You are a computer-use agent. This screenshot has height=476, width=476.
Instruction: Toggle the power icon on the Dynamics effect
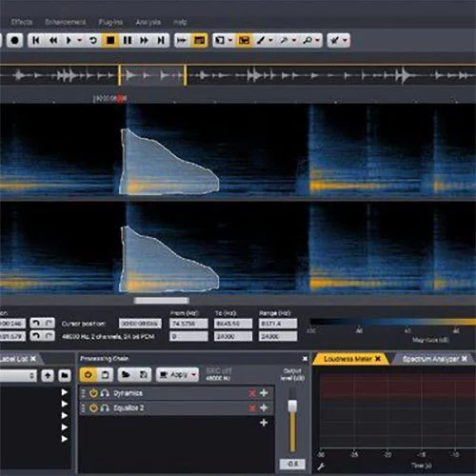click(93, 393)
